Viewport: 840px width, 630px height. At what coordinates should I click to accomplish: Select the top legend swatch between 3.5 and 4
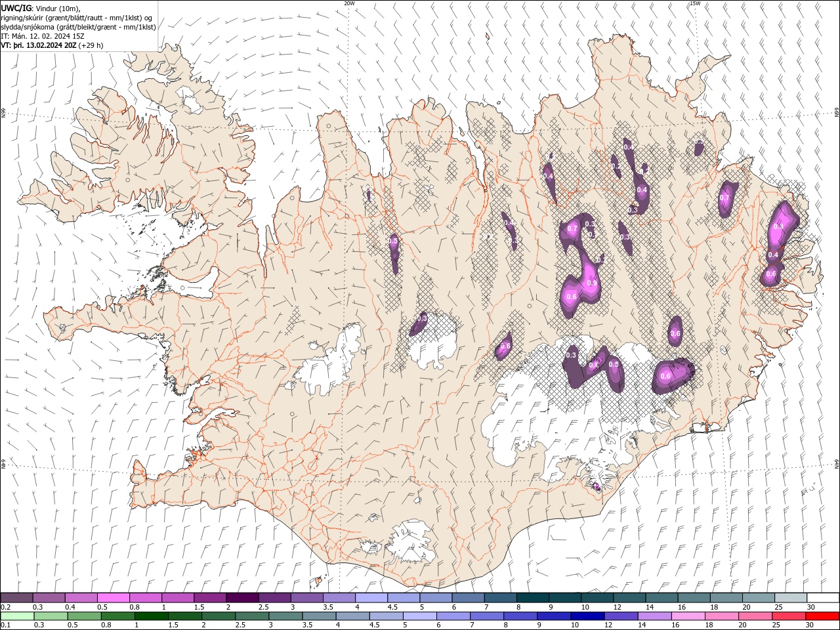coord(339,598)
